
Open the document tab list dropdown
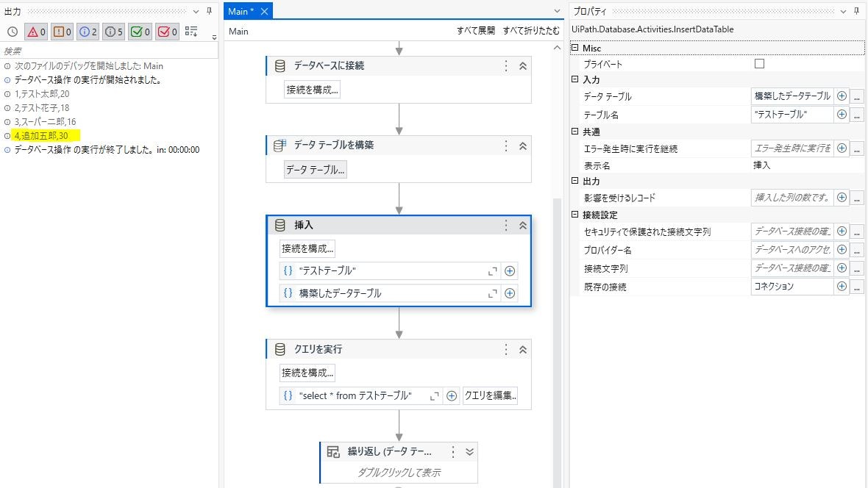tap(557, 11)
